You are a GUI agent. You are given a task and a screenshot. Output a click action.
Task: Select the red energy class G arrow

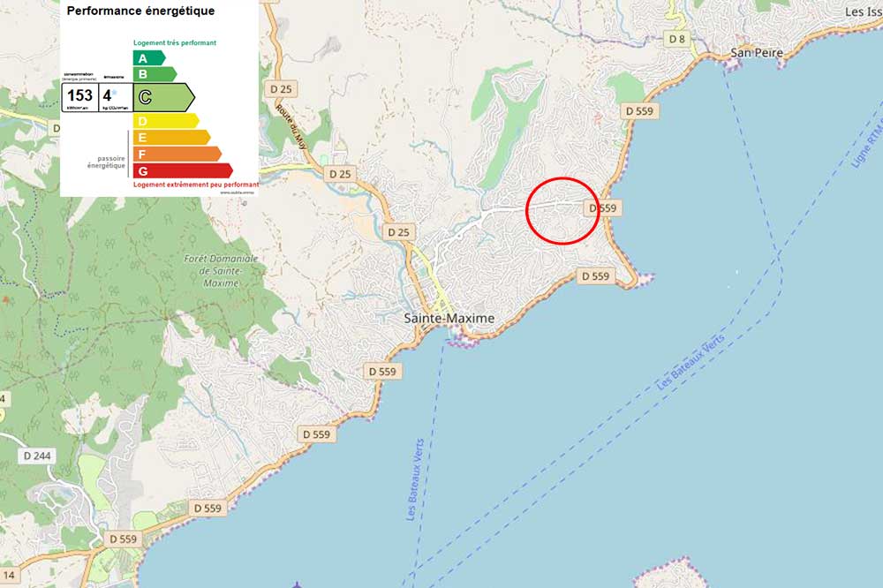(x=181, y=170)
